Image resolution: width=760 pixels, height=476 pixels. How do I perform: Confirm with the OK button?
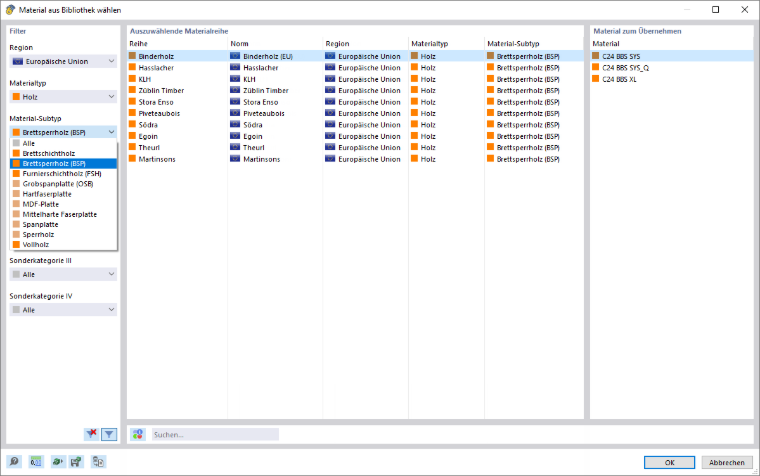click(x=669, y=462)
